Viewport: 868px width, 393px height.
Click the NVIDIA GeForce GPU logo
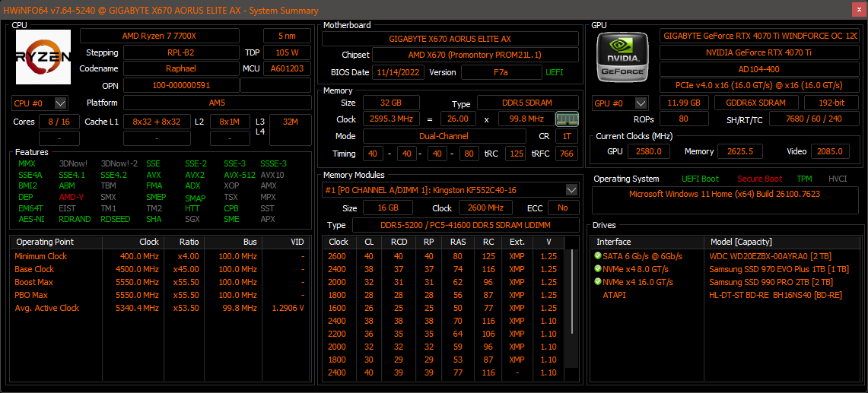pyautogui.click(x=623, y=57)
